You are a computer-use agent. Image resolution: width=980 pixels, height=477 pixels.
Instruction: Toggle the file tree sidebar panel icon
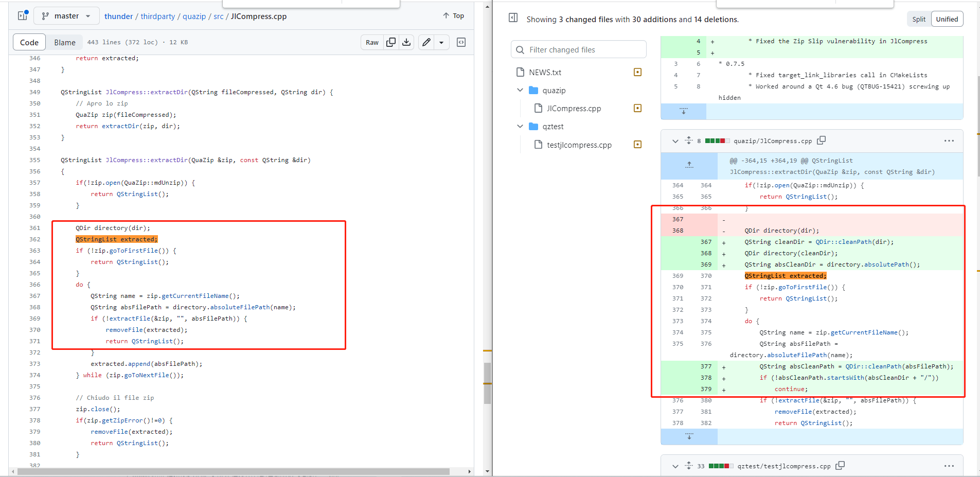[22, 16]
